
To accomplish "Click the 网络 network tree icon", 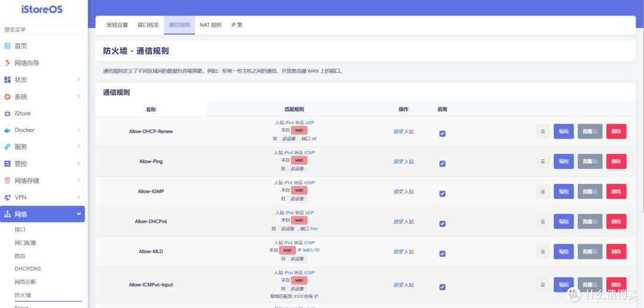I will (x=7, y=214).
